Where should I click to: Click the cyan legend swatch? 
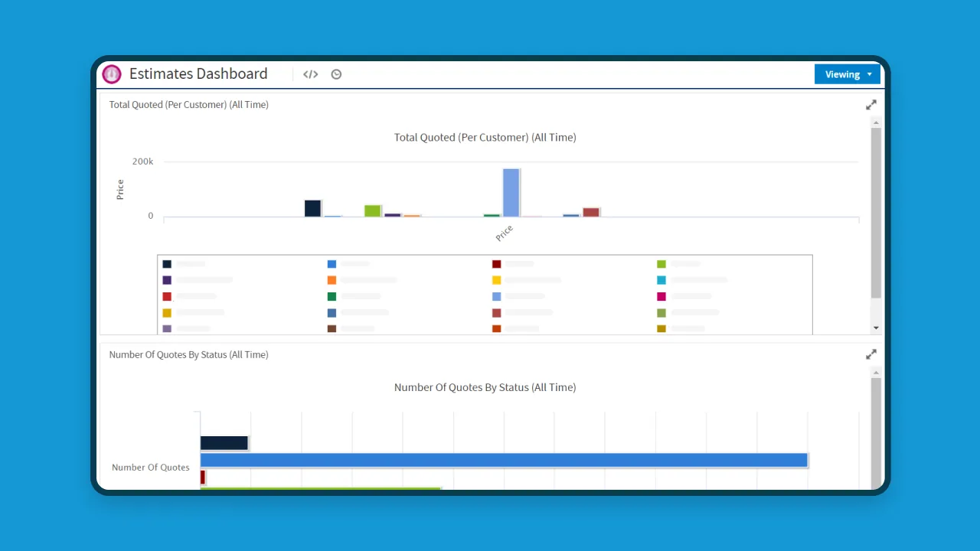pyautogui.click(x=661, y=280)
